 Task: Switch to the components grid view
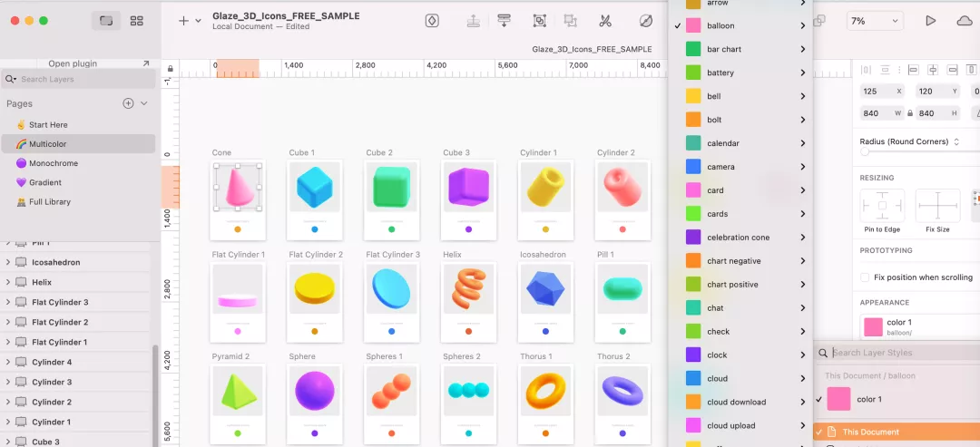(136, 21)
